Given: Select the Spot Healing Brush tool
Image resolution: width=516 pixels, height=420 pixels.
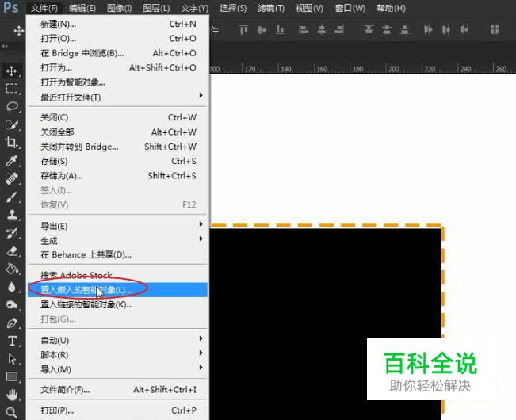Looking at the screenshot, I should tap(12, 178).
